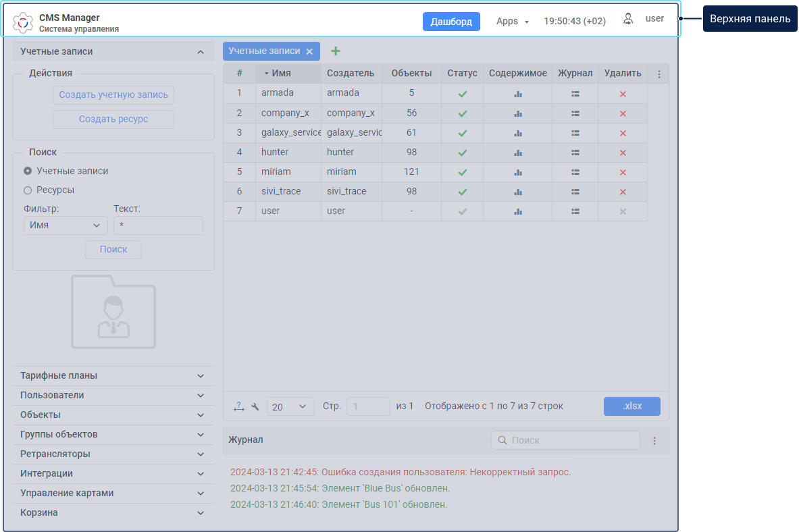Click green plus to add new tab
The height and width of the screenshot is (532, 799).
pyautogui.click(x=336, y=51)
